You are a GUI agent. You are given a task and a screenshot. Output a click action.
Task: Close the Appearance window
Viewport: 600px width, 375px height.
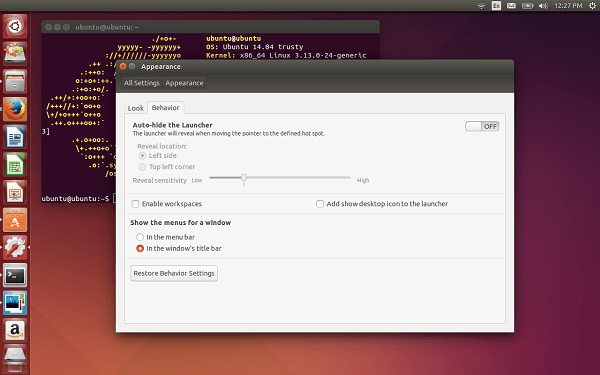click(x=123, y=67)
